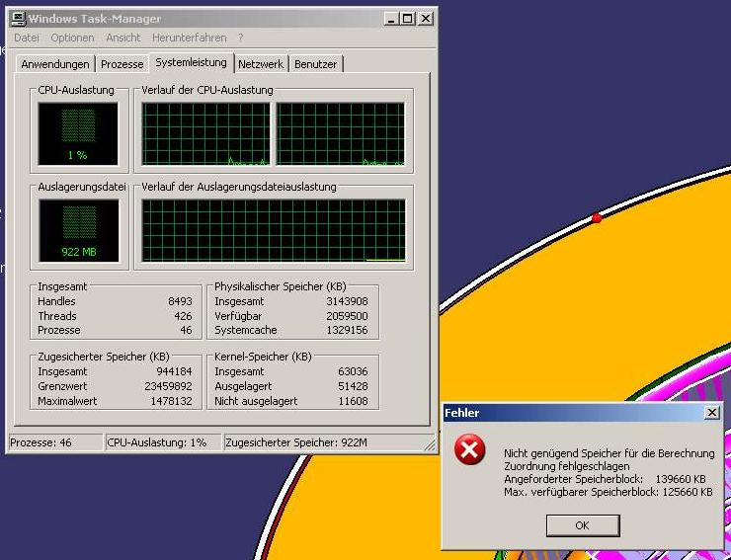Click the Task-Manager resize grip corner
The image size is (731, 560).
point(430,446)
